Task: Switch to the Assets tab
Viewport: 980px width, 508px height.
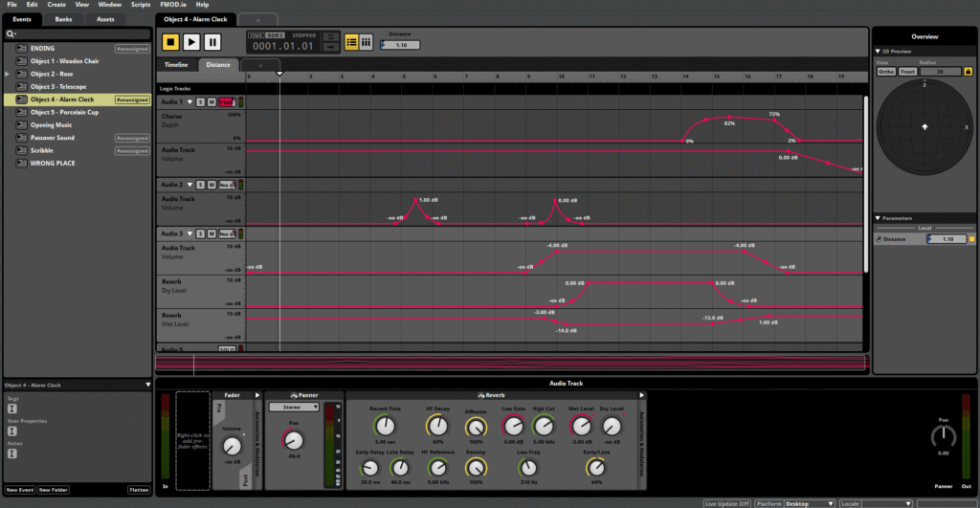Action: [x=105, y=19]
